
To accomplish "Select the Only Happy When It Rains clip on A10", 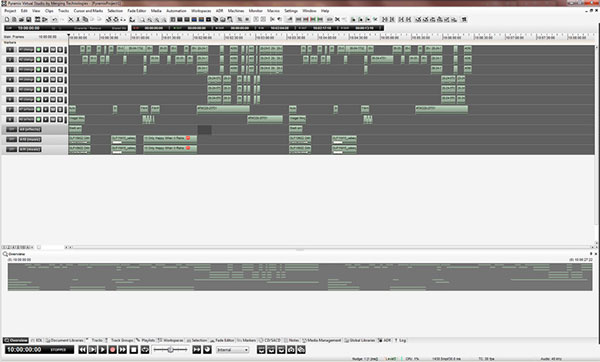I will pyautogui.click(x=170, y=139).
